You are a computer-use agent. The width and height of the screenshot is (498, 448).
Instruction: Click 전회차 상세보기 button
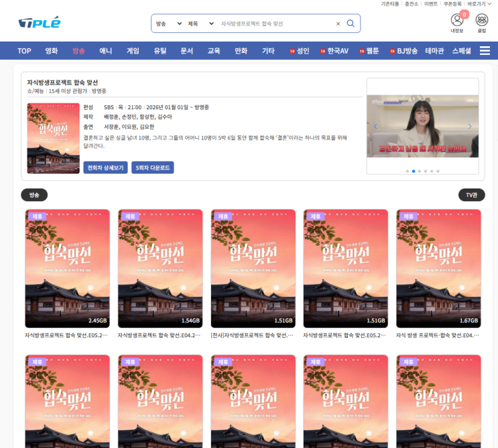coord(105,168)
